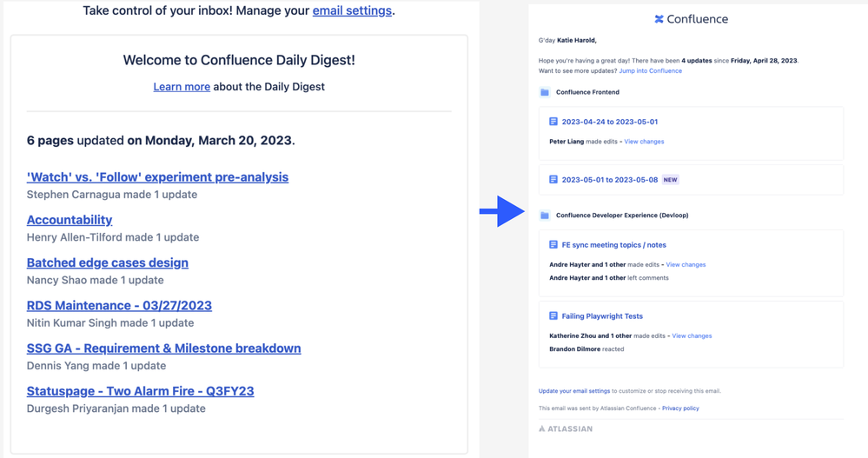Open SSG GA - Requirement & Milestone breakdown
Screen dimensions: 868x458
pos(164,348)
